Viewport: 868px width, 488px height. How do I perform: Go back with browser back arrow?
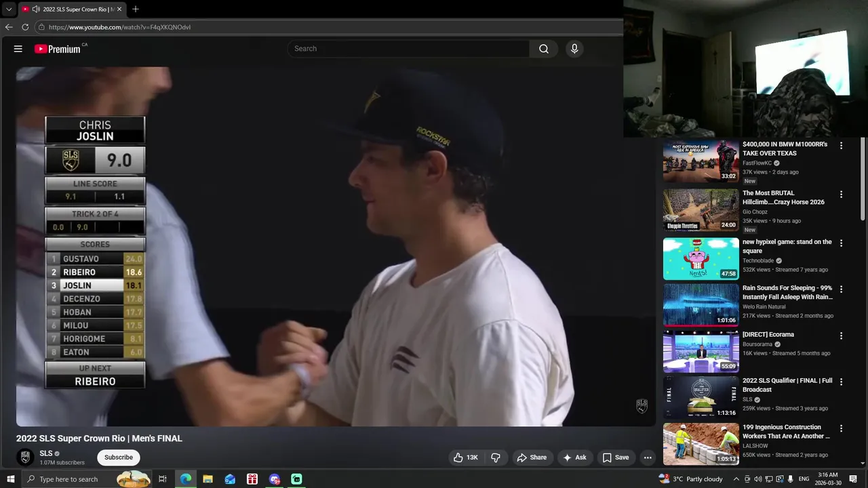(x=9, y=27)
